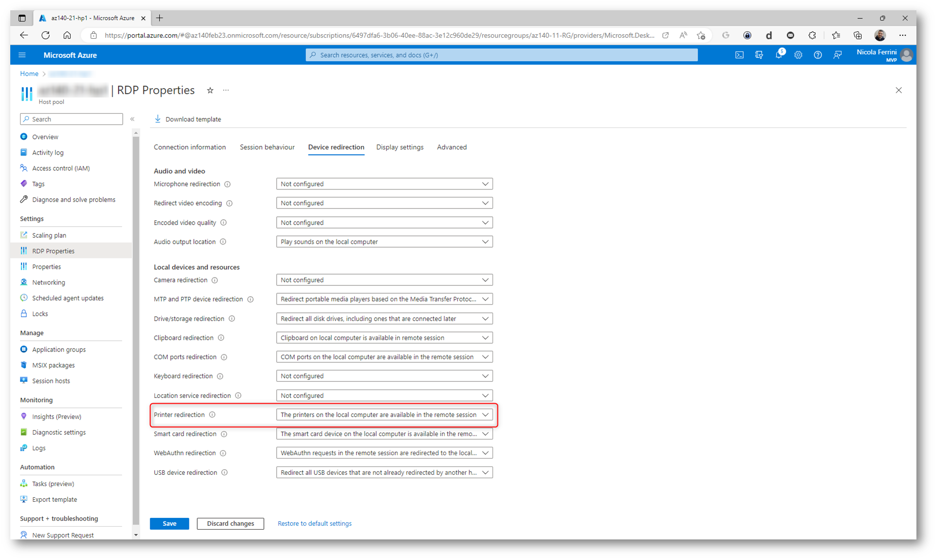Open the Advanced tab
The width and height of the screenshot is (937, 560).
pos(452,147)
